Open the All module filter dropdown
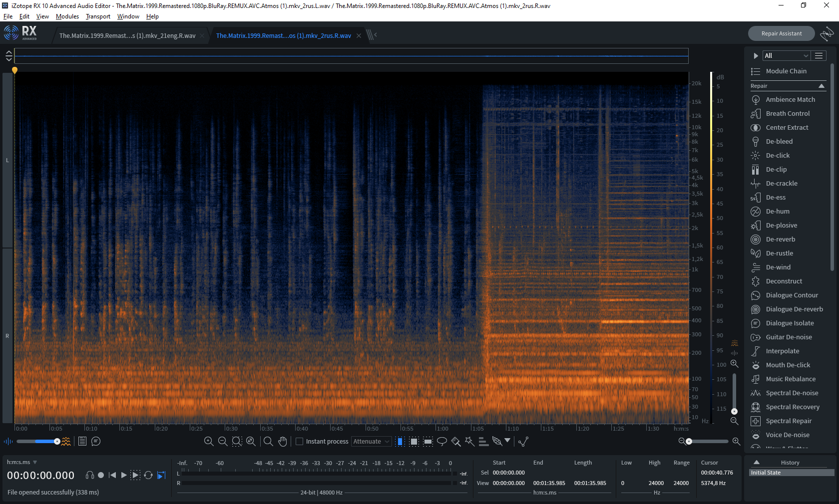The image size is (839, 504). pyautogui.click(x=786, y=56)
